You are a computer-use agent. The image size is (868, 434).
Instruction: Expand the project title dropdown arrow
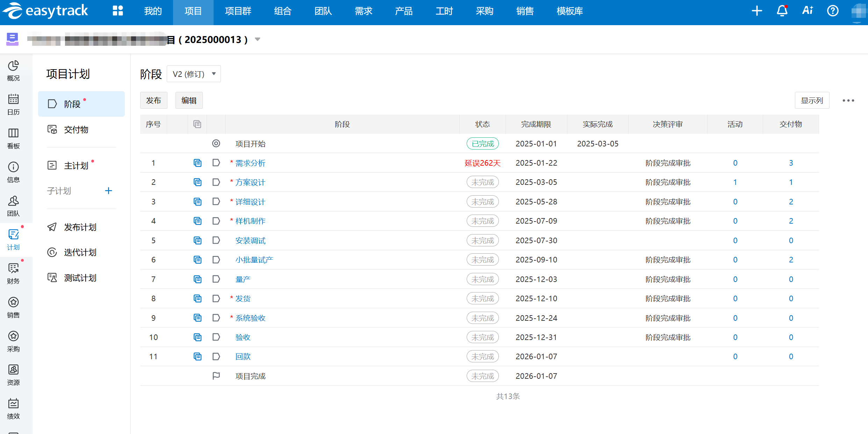(x=258, y=39)
